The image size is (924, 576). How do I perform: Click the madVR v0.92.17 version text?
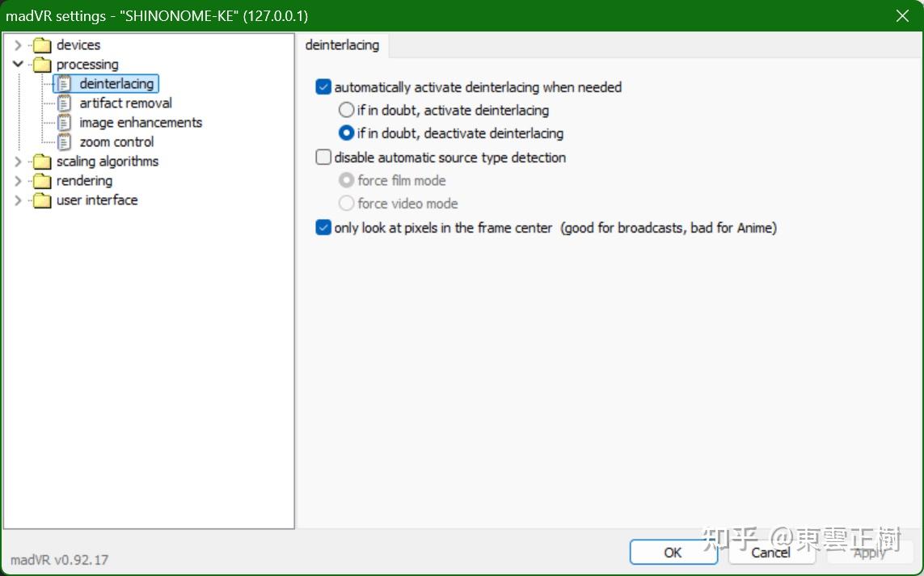tap(60, 560)
